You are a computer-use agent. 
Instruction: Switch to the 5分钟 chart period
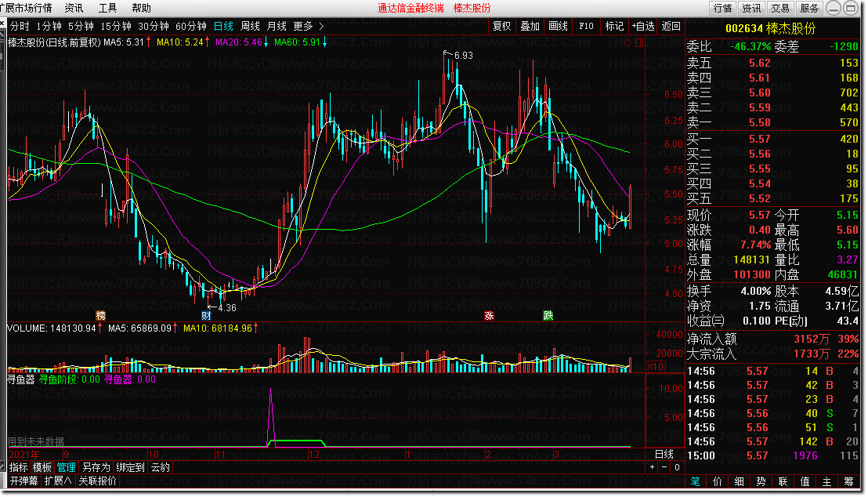point(81,26)
